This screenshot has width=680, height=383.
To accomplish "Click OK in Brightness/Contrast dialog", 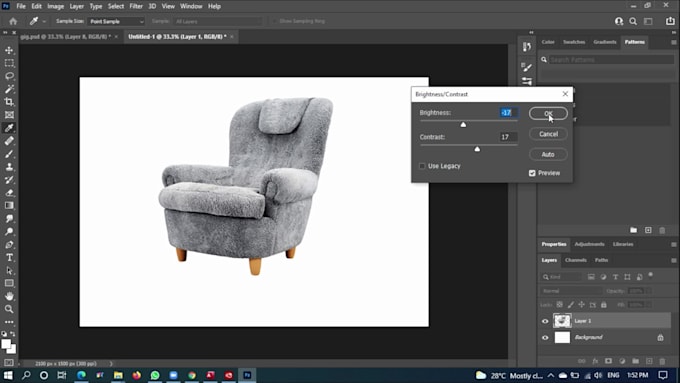I will (548, 114).
